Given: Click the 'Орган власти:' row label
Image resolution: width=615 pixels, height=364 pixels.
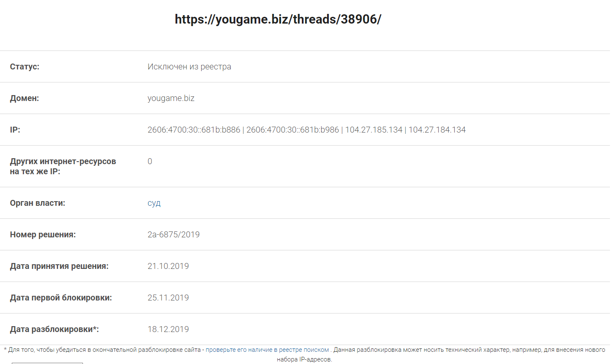Looking at the screenshot, I should (37, 203).
